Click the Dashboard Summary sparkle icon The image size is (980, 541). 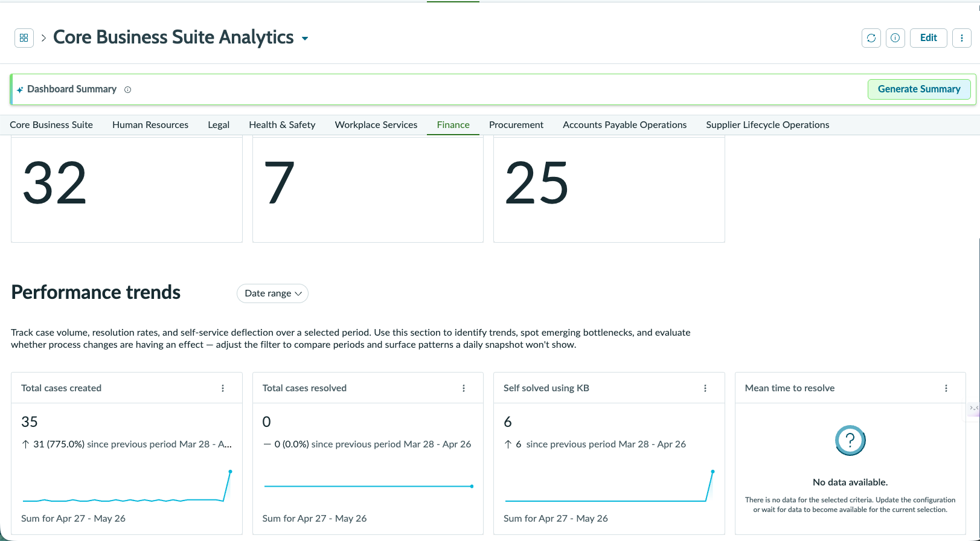click(x=20, y=89)
